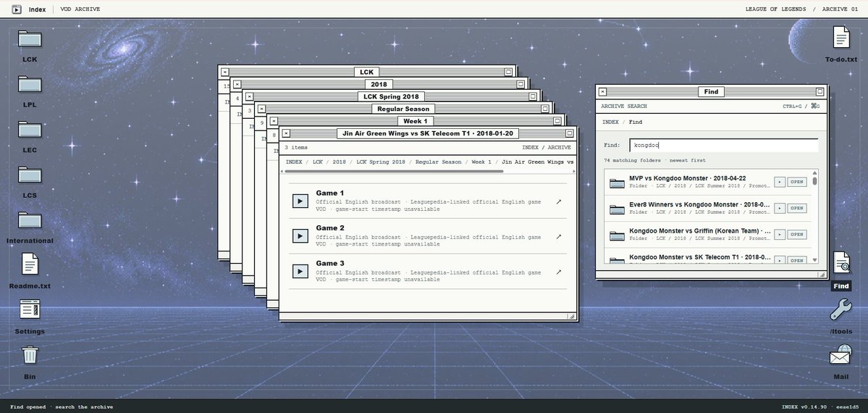Click Find results scroll-down arrow
Image resolution: width=868 pixels, height=413 pixels.
pyautogui.click(x=814, y=260)
